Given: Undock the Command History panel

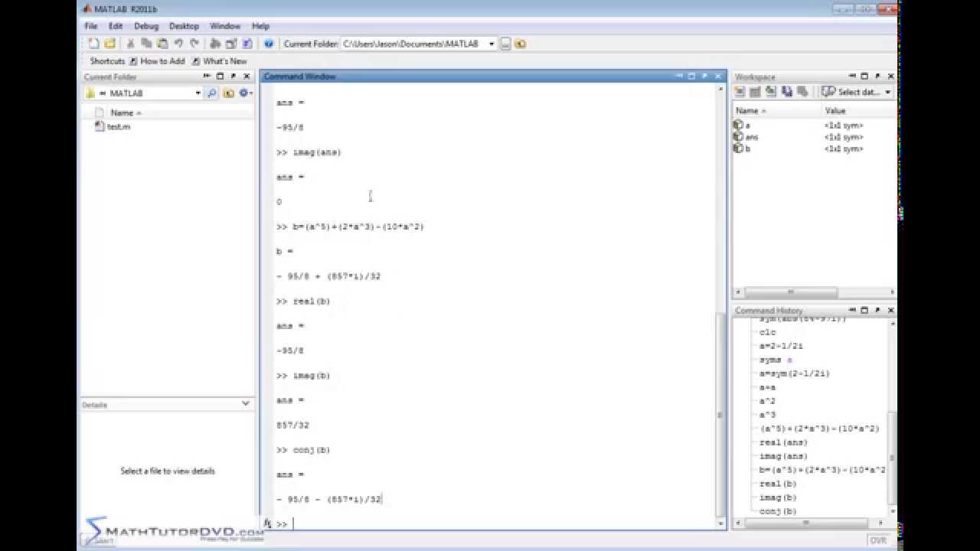Looking at the screenshot, I should [877, 311].
